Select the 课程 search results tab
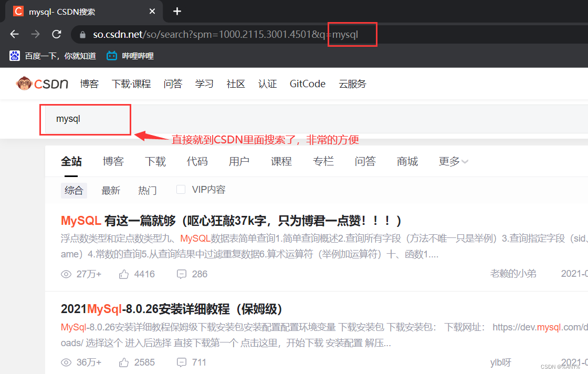588x374 pixels. 281,161
